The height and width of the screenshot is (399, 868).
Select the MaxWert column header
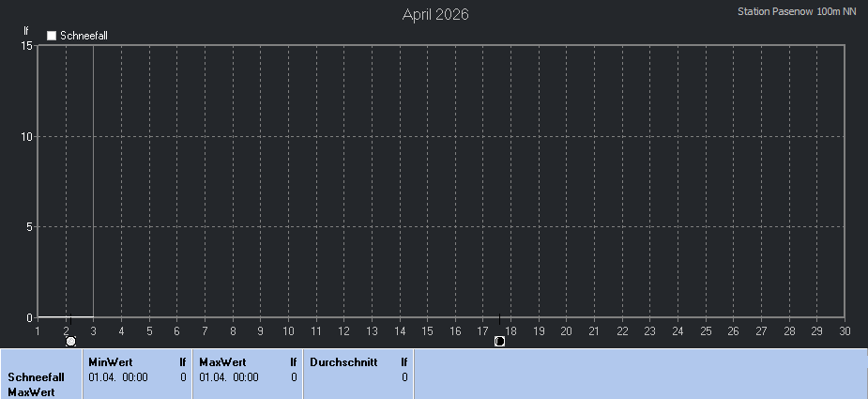tap(222, 361)
